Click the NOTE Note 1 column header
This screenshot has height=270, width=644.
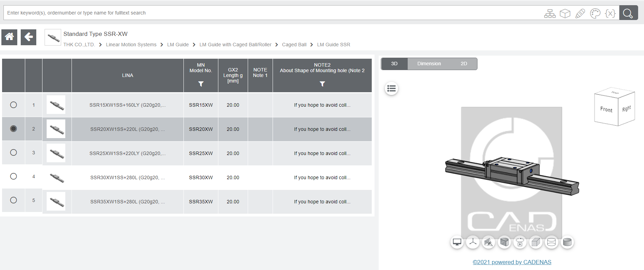click(260, 75)
